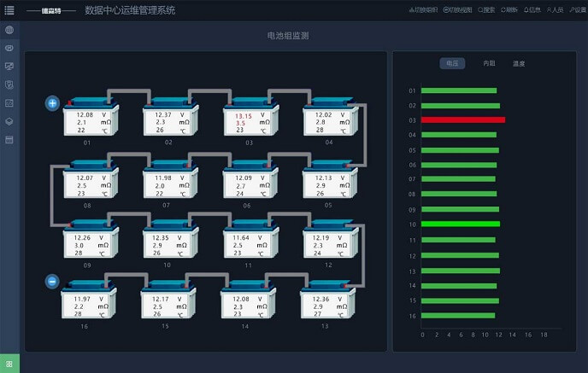This screenshot has height=373, width=588.
Task: Click the chart row label 07
Action: click(x=412, y=179)
